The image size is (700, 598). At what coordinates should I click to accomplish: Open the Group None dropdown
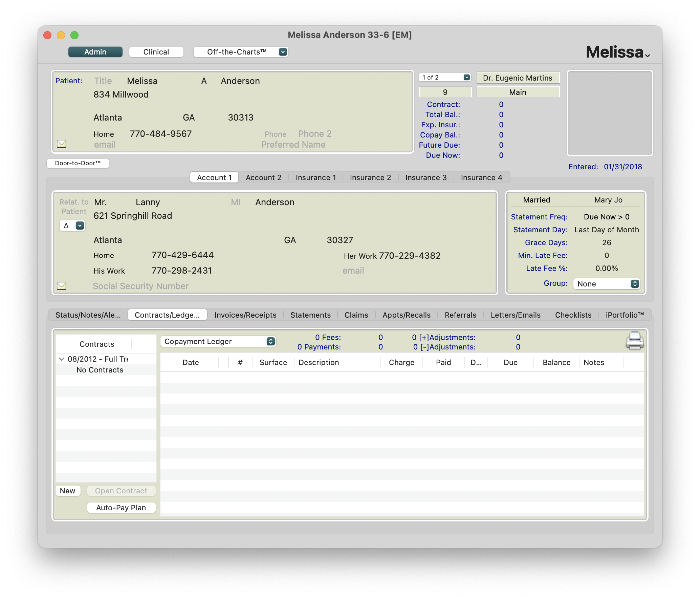(x=606, y=284)
